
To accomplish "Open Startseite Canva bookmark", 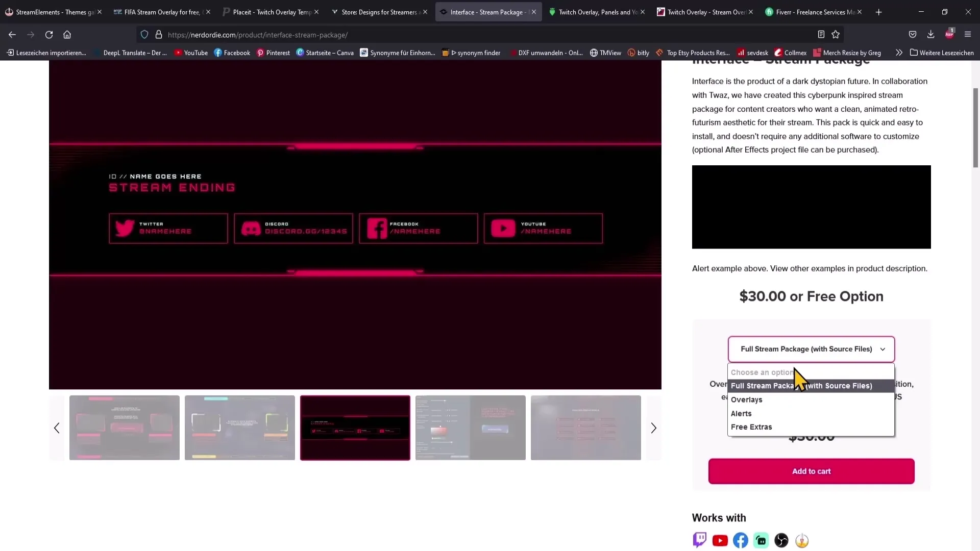I will pyautogui.click(x=325, y=53).
